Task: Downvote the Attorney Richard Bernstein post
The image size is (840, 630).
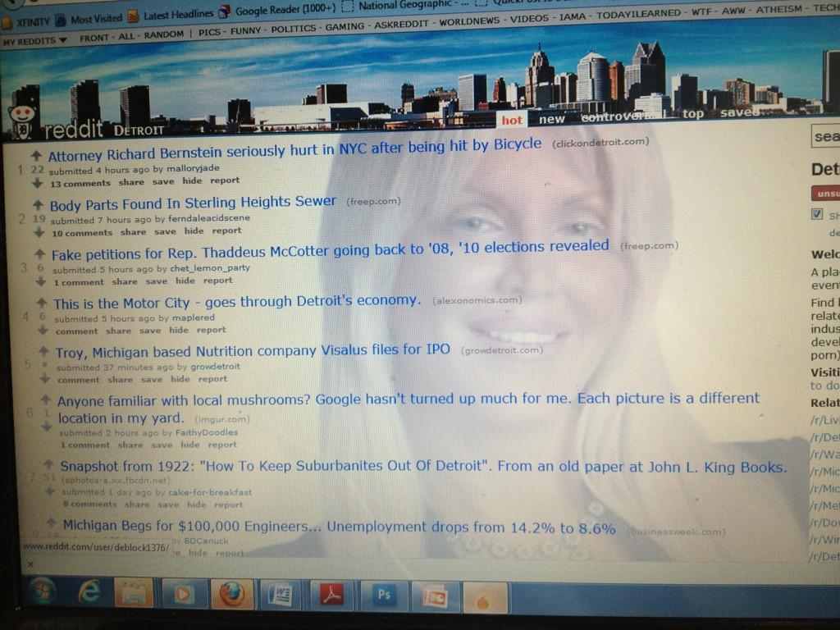Action: 37,183
